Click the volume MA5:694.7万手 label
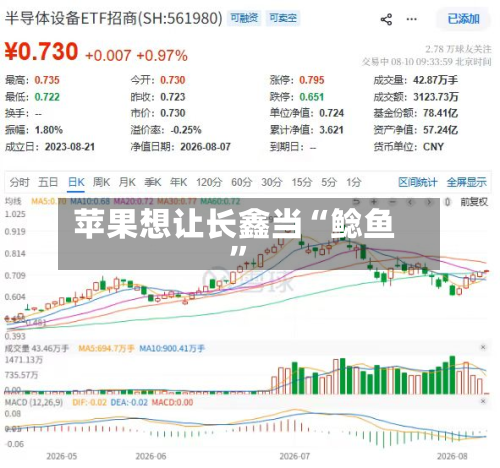 click(106, 348)
